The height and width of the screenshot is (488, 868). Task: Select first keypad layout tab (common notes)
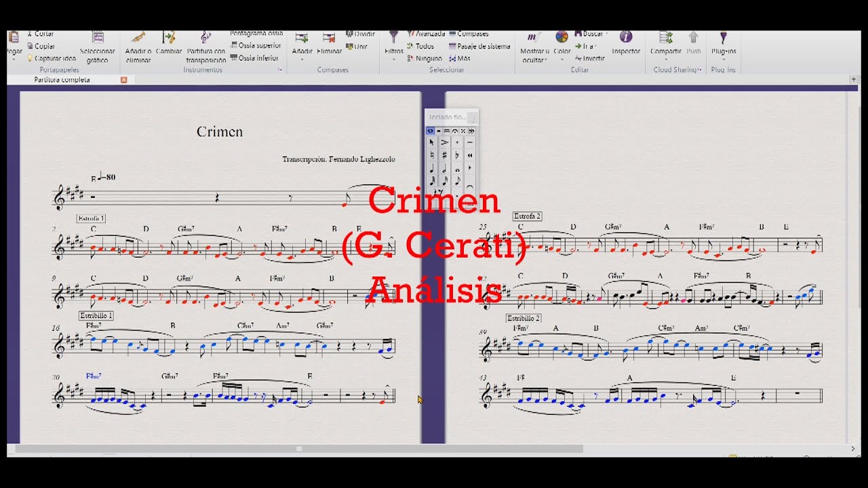[431, 131]
